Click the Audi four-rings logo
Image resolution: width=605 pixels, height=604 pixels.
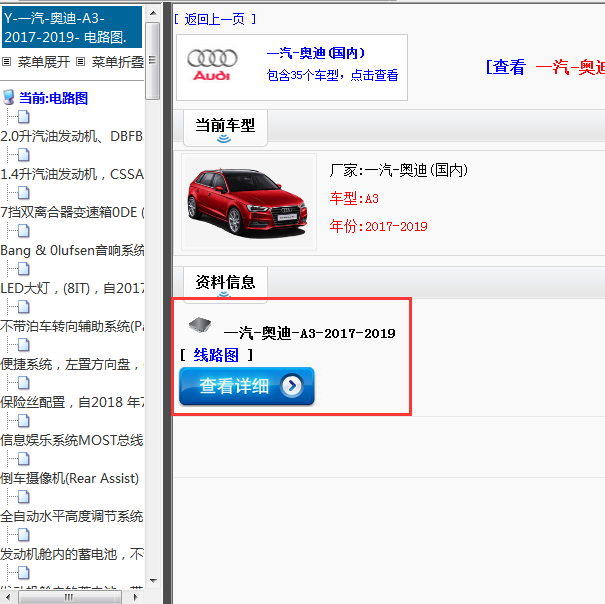click(x=212, y=58)
